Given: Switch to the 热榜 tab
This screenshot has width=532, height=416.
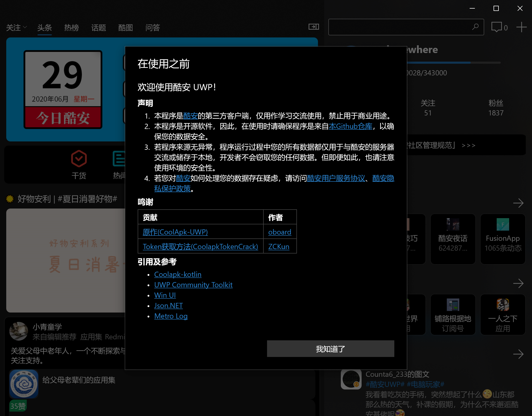Looking at the screenshot, I should tap(71, 28).
